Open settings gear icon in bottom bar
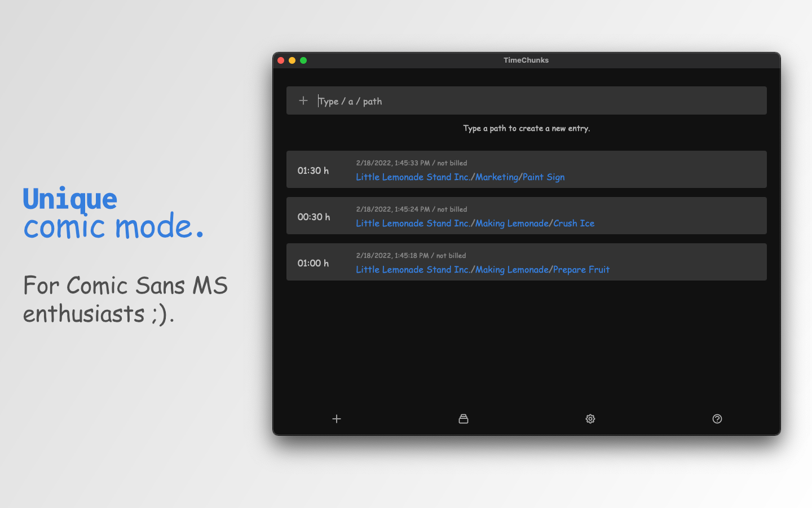Screen dimensions: 812x508 (590, 419)
